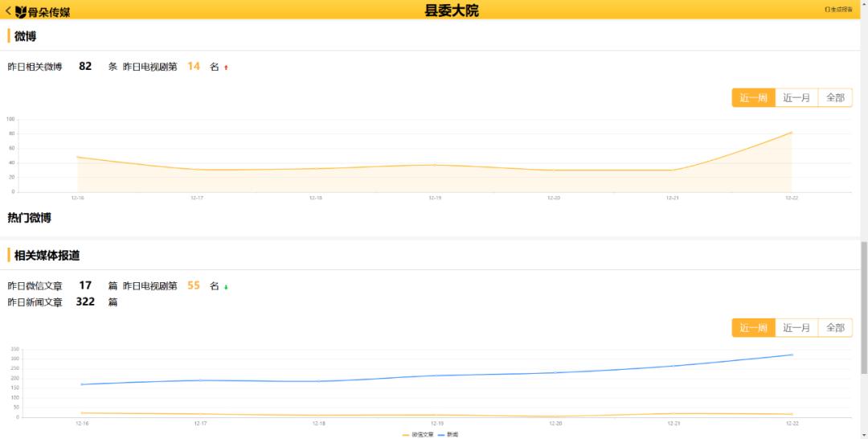Click the 12-16 point on Weibo chart
The height and width of the screenshot is (439, 868).
click(x=77, y=158)
